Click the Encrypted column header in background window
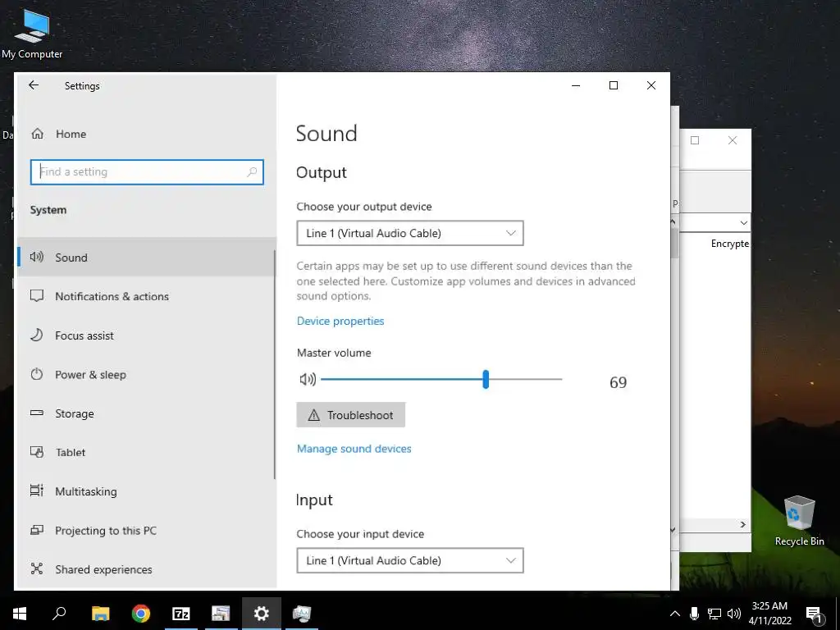 coord(729,243)
